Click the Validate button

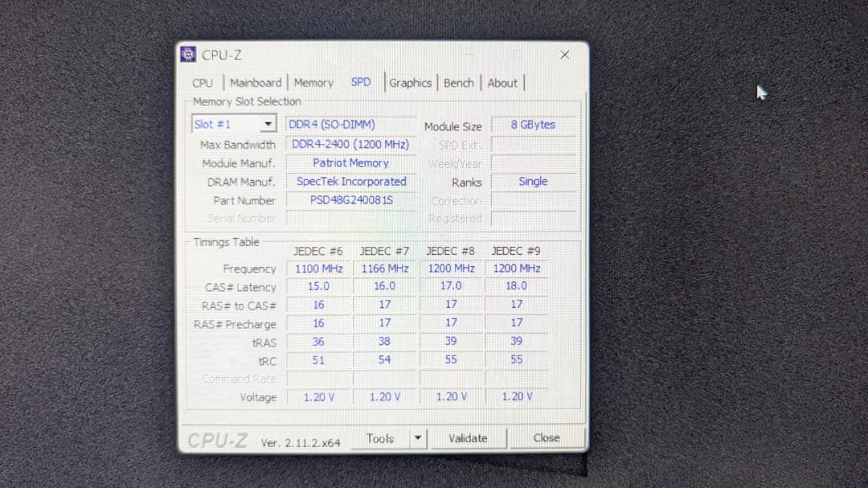pyautogui.click(x=469, y=438)
